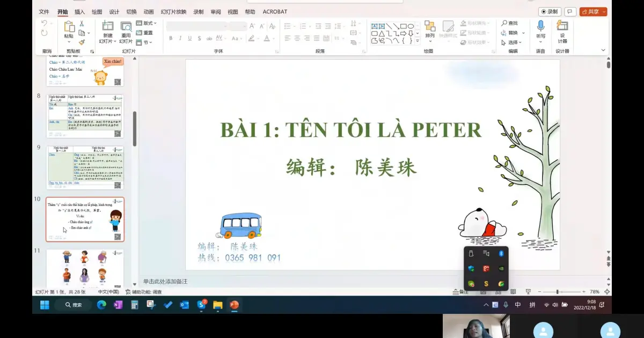The width and height of the screenshot is (644, 338).
Task: Toggle Underline formatting
Action: 189,38
